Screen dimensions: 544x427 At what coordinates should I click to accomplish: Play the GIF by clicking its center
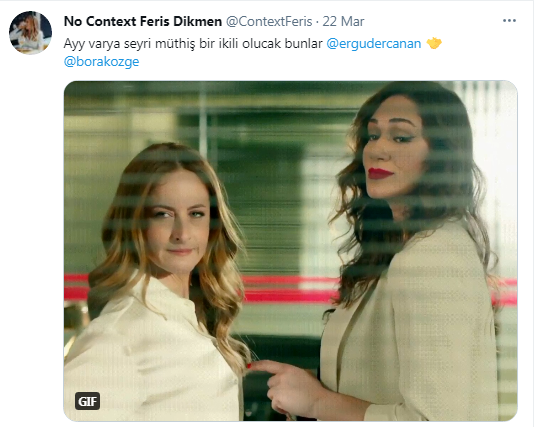290,251
